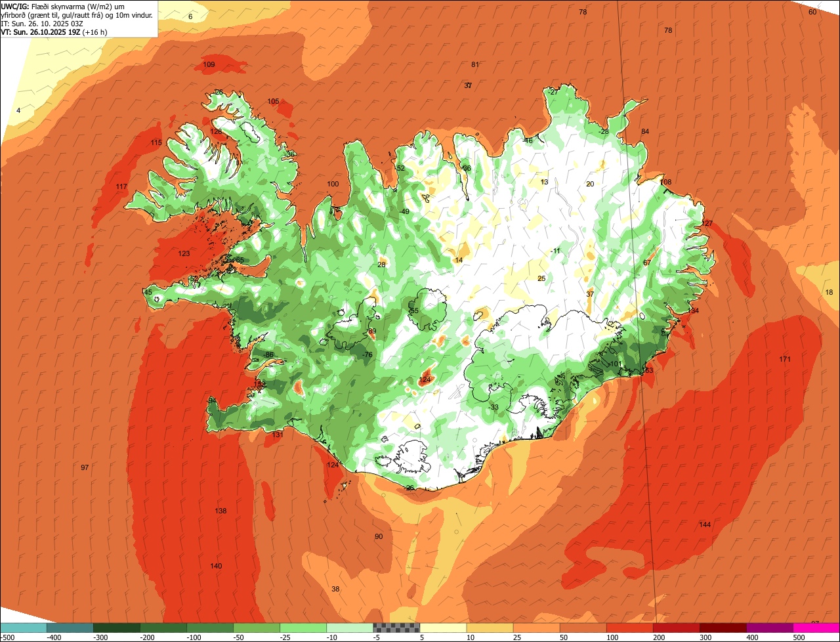
Task: Click the map value '115' northwest of the Westfjords
Action: click(156, 142)
